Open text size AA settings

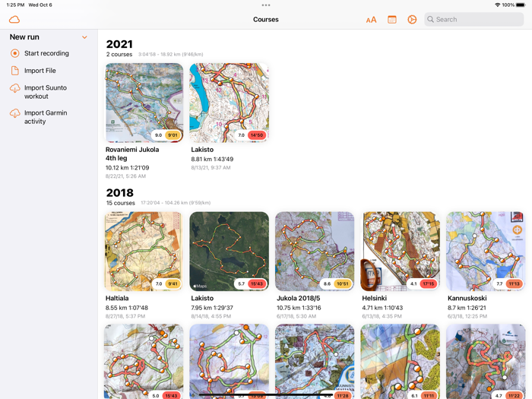pyautogui.click(x=371, y=20)
